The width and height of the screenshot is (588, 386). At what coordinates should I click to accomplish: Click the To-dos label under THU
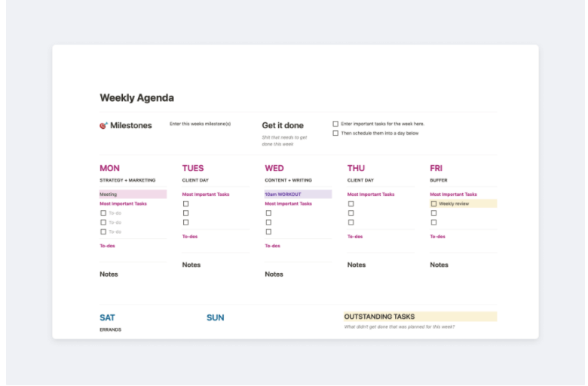[354, 237]
